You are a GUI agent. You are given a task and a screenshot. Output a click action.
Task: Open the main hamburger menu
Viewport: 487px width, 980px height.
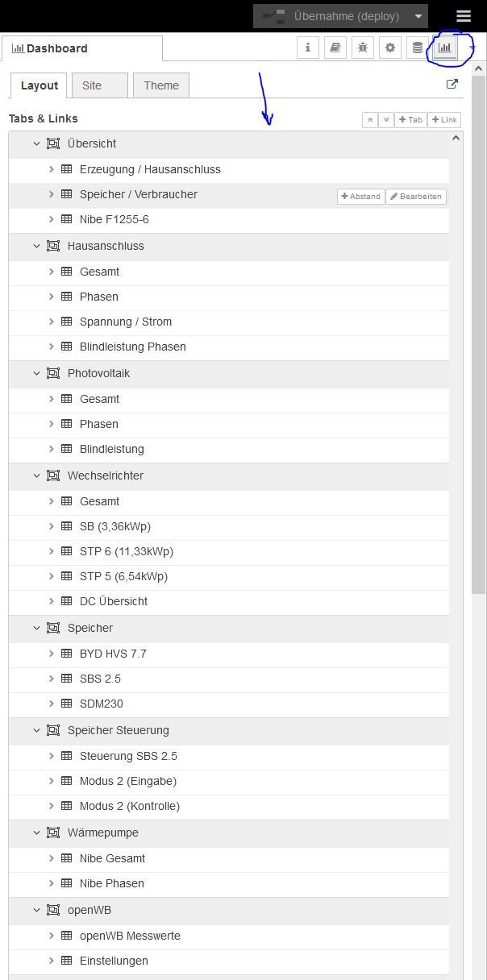coord(463,16)
